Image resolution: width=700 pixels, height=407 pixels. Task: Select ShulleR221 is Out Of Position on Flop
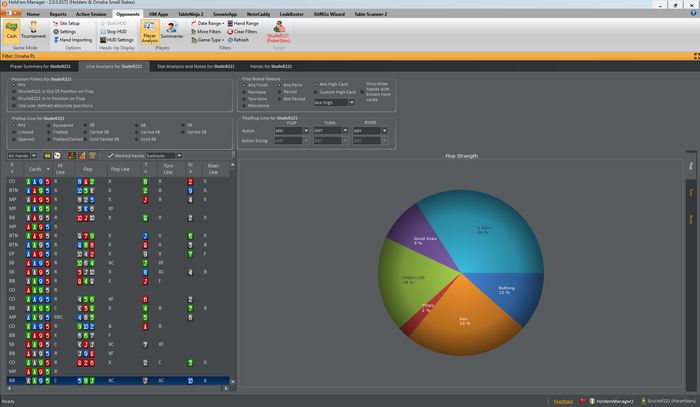point(53,91)
